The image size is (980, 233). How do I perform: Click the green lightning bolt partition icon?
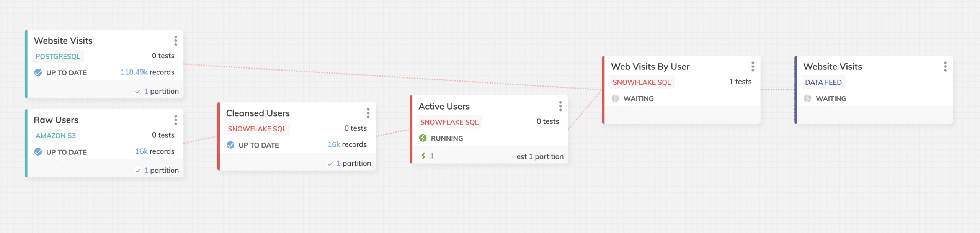(423, 156)
